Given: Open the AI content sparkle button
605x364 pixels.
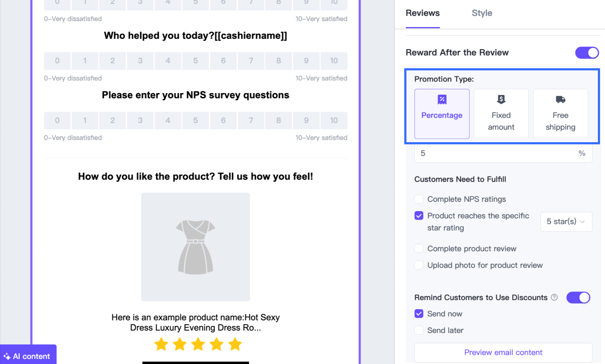Looking at the screenshot, I should [x=28, y=356].
